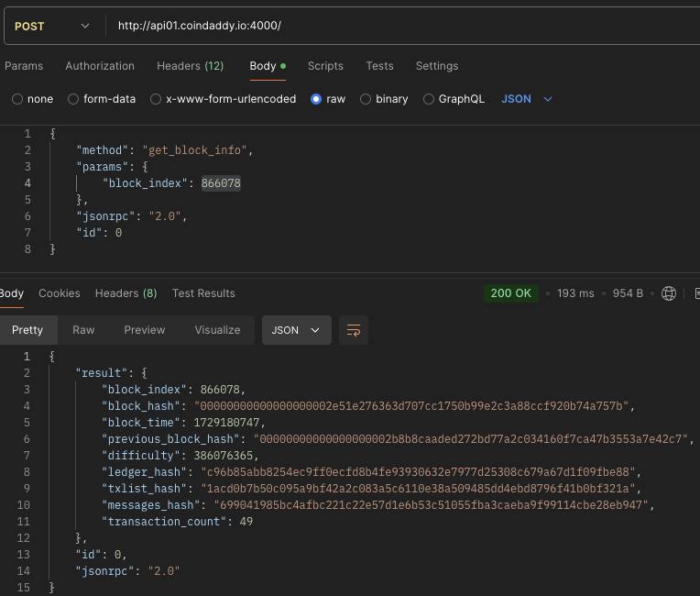Select the GraphQL body radio button
Viewport: 700px width, 596px height.
428,99
